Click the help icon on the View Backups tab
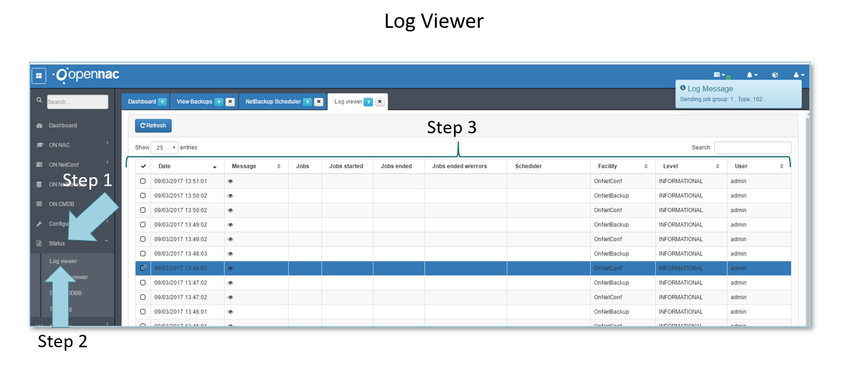The height and width of the screenshot is (365, 868). click(219, 102)
